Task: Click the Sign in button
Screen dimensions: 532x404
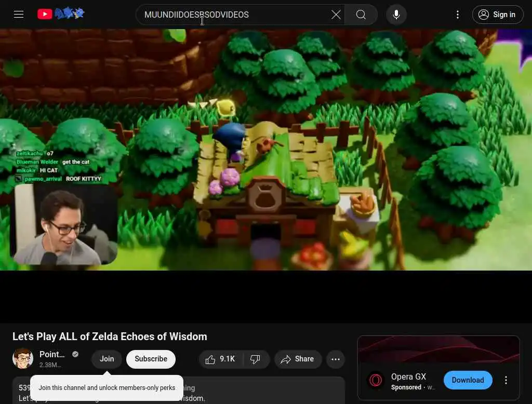Action: [498, 15]
